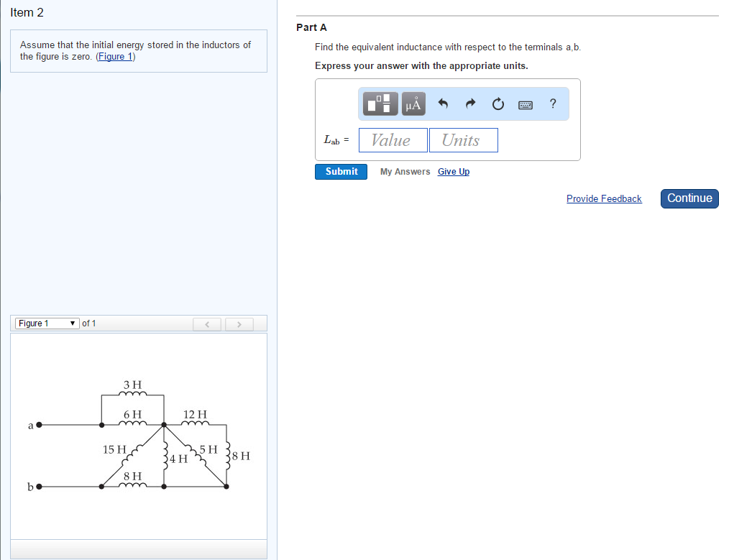The image size is (729, 560).
Task: Click inside the Value input field
Action: [393, 139]
